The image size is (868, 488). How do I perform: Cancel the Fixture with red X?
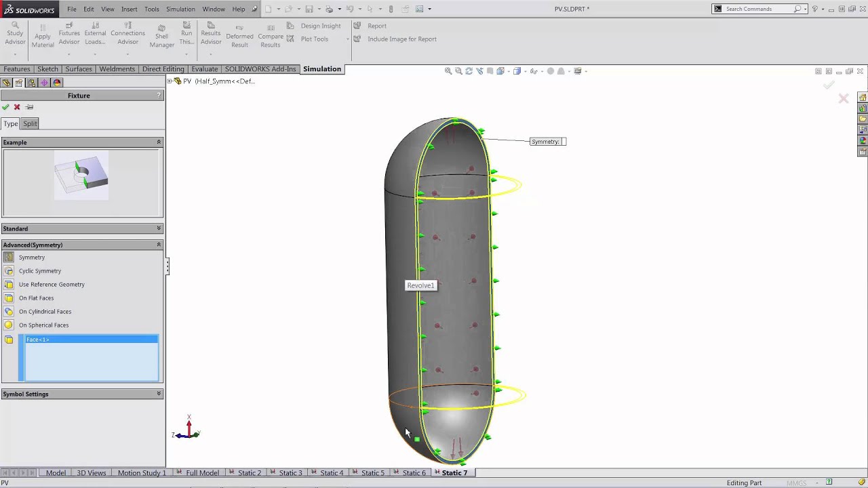tap(17, 107)
